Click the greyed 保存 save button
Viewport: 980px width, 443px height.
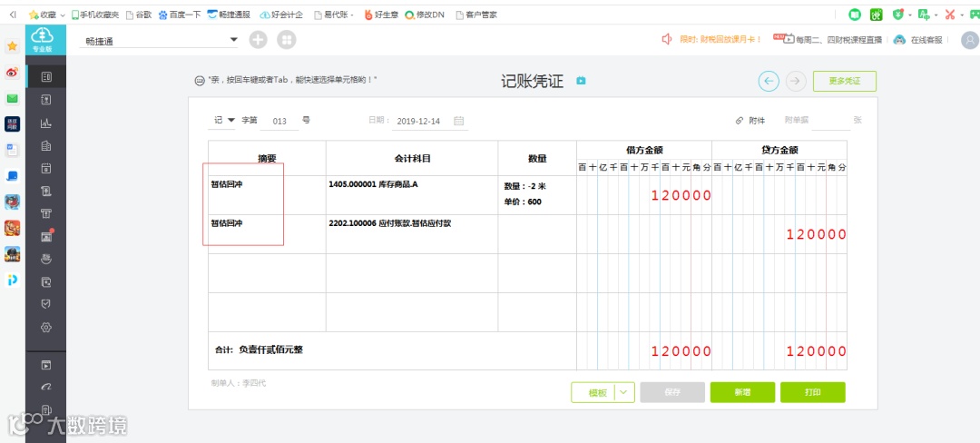672,392
